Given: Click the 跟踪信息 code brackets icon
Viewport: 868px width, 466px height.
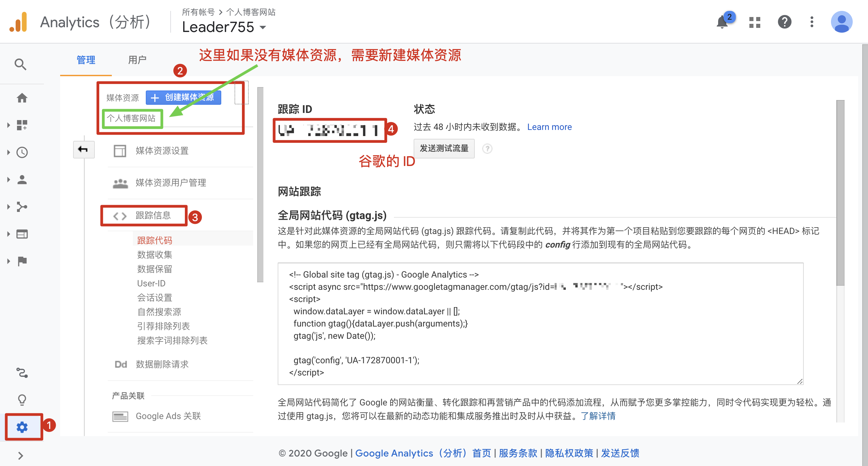Looking at the screenshot, I should click(x=120, y=216).
